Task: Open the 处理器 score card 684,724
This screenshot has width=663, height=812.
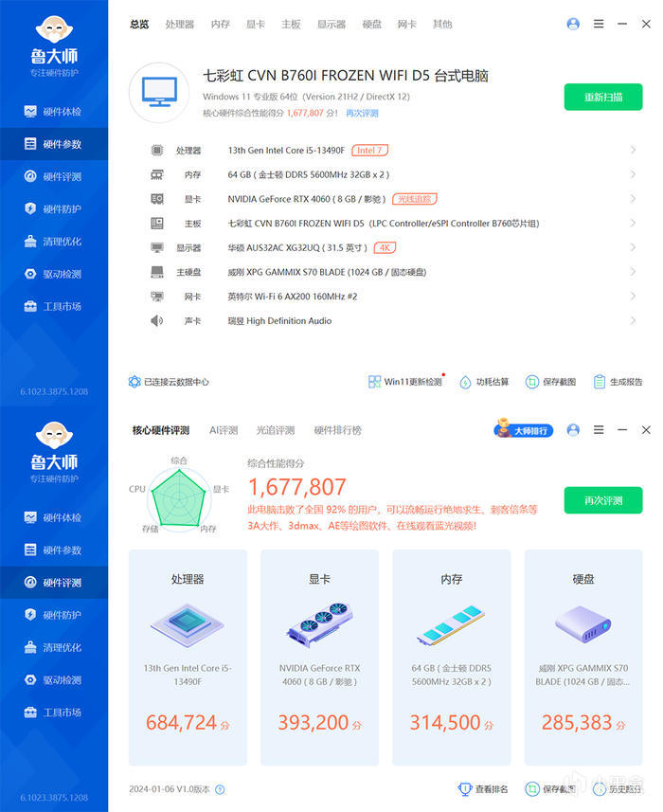Action: click(x=188, y=658)
